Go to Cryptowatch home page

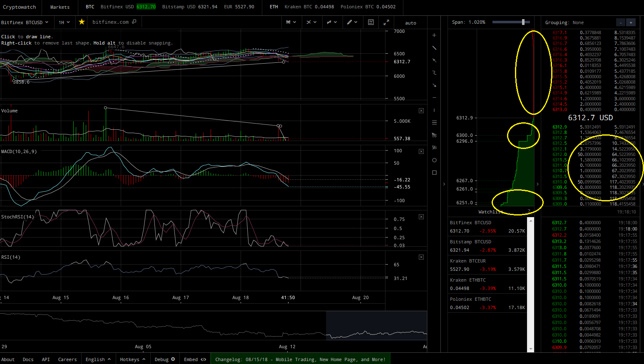point(20,7)
